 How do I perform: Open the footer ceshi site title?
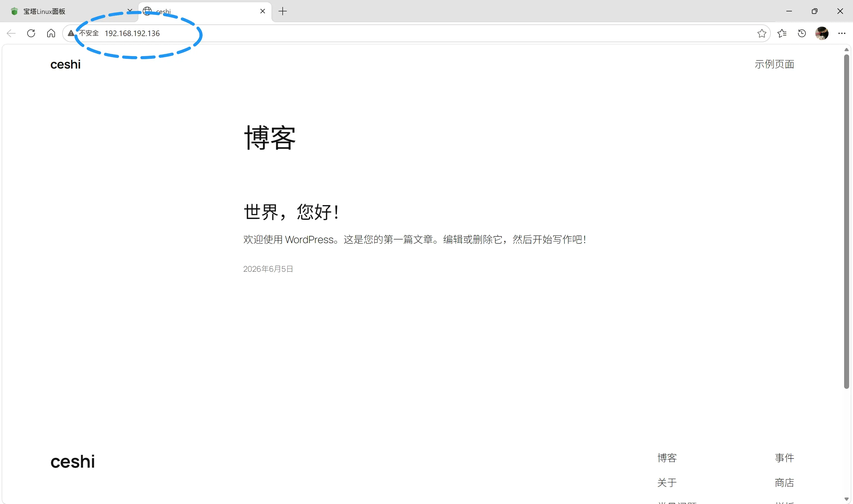point(73,462)
